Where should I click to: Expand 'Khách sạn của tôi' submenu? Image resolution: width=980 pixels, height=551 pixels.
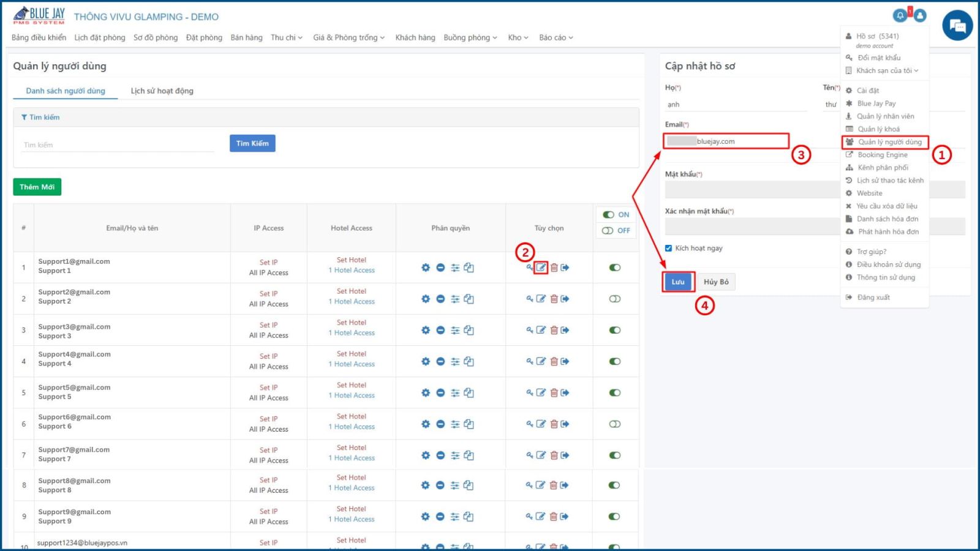tap(887, 70)
